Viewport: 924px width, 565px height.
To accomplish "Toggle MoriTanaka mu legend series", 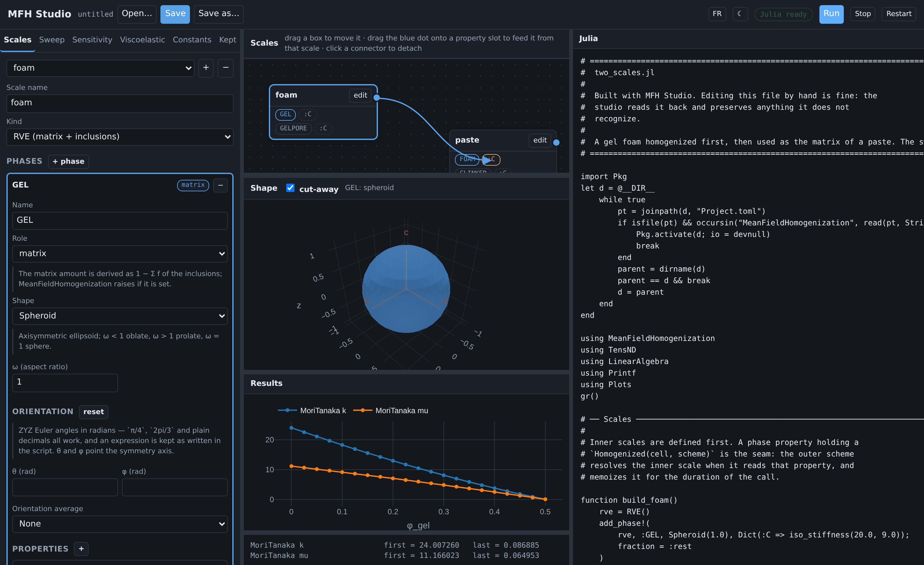I will click(390, 411).
